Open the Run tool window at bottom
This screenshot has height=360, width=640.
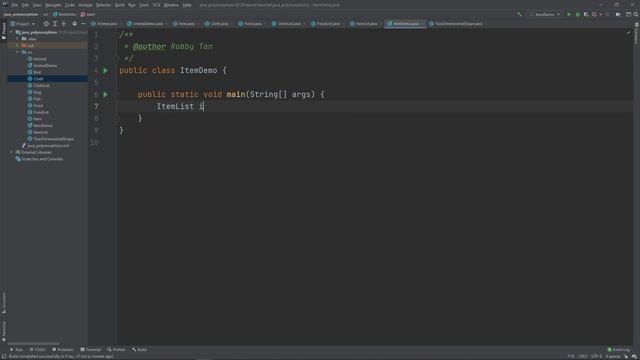point(16,349)
